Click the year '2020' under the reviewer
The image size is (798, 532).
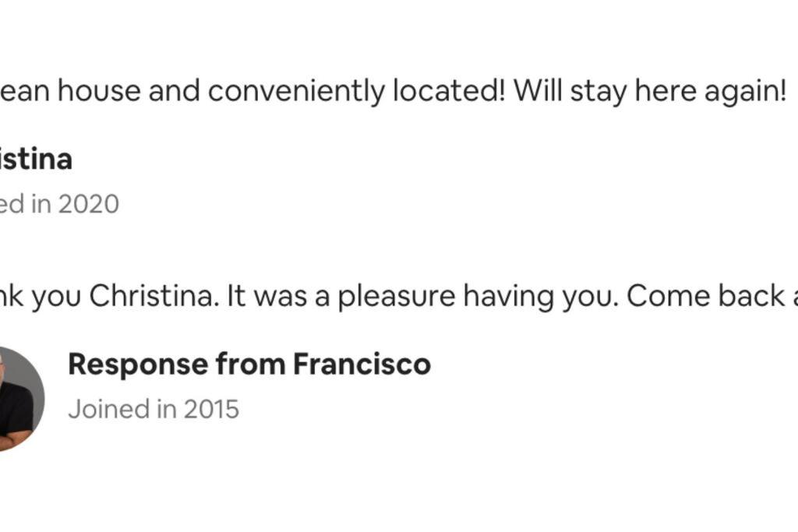pos(89,204)
